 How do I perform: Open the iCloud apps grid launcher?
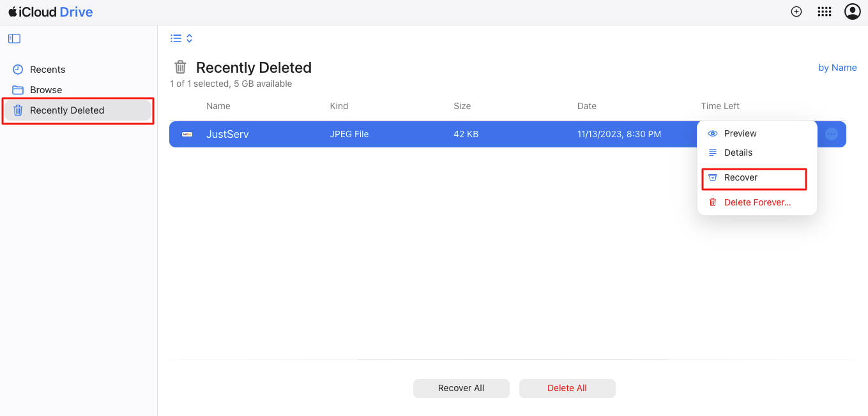tap(825, 11)
